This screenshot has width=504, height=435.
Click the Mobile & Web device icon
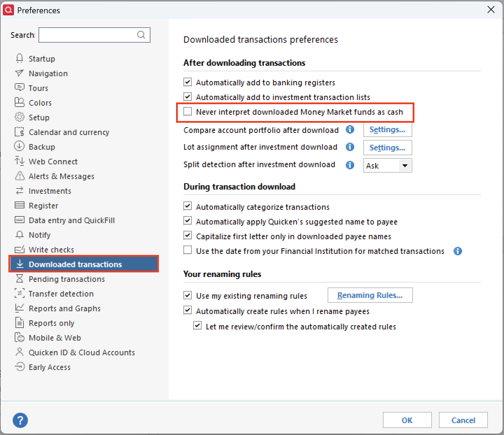[x=20, y=337]
